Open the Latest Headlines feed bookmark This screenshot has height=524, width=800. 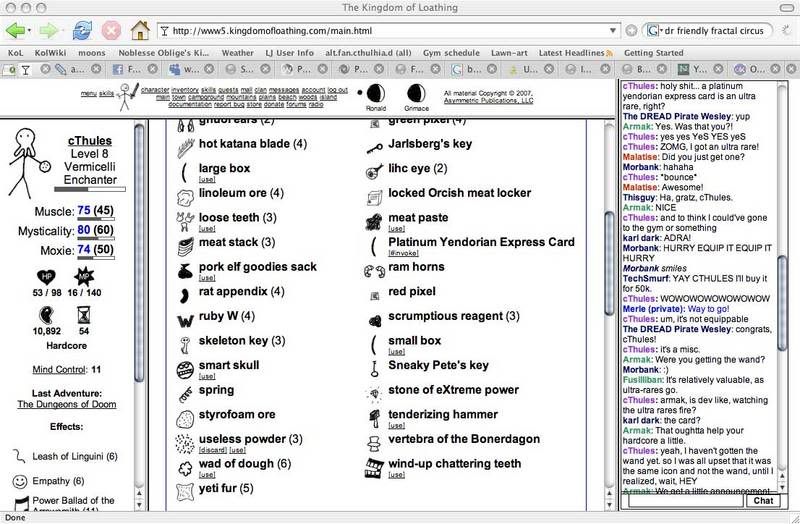point(576,53)
